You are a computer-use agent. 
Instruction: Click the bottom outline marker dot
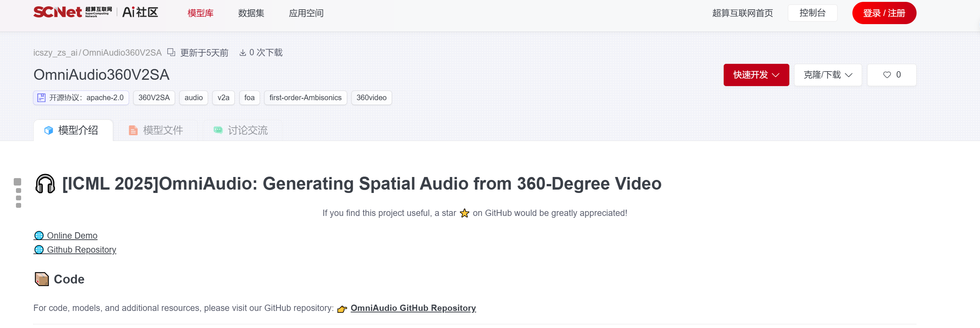[18, 206]
